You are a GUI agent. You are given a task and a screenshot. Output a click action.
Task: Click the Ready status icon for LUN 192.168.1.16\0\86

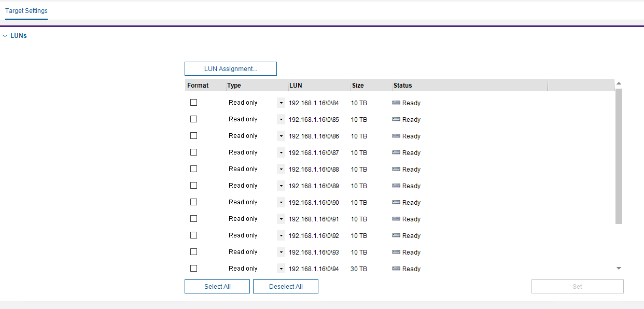coord(396,136)
